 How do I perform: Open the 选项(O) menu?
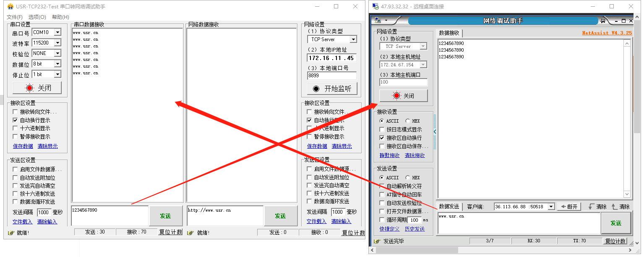click(37, 17)
